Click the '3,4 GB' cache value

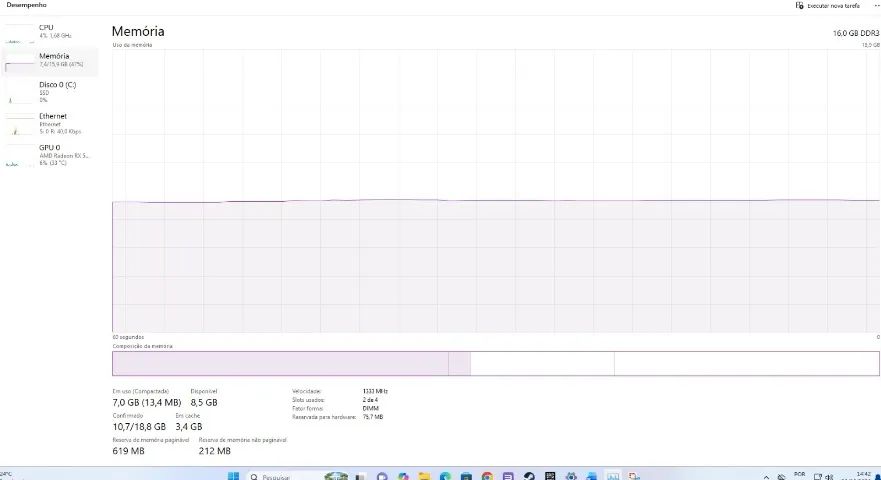[189, 427]
